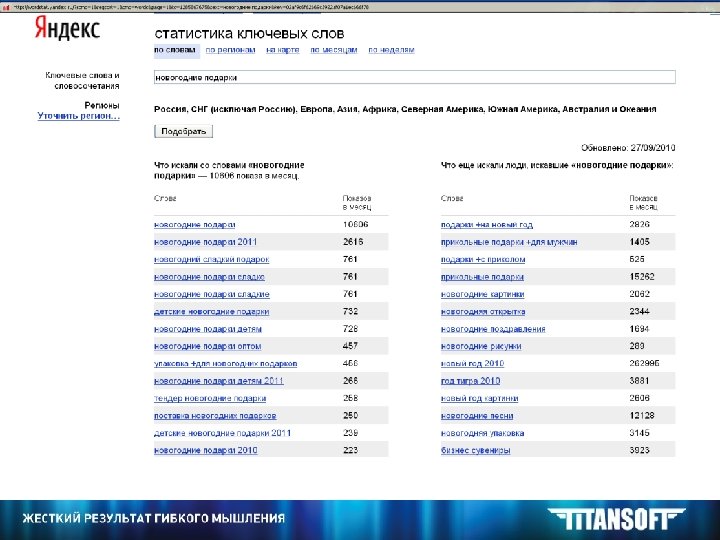Open the link 'прикольные подарки' with 15262 impressions
The height and width of the screenshot is (540, 720).
[x=482, y=277]
